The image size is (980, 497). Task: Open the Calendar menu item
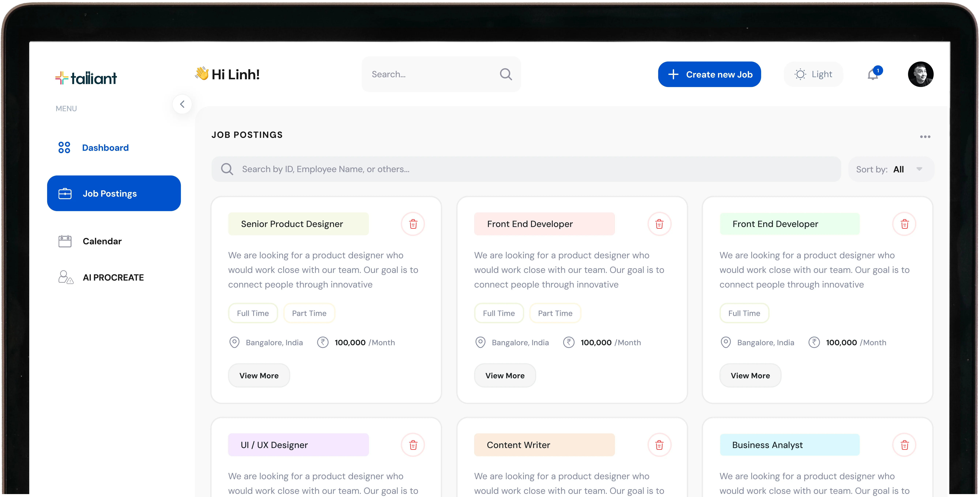[x=90, y=241]
